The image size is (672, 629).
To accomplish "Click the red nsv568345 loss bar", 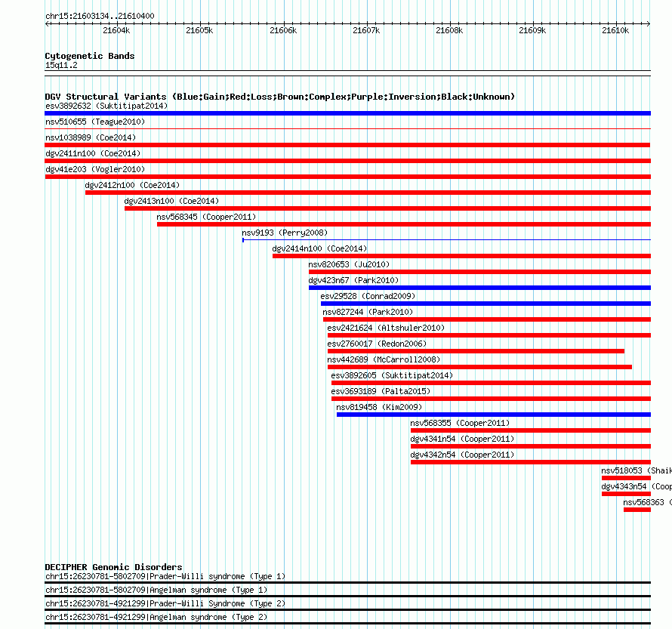I will click(x=404, y=224).
